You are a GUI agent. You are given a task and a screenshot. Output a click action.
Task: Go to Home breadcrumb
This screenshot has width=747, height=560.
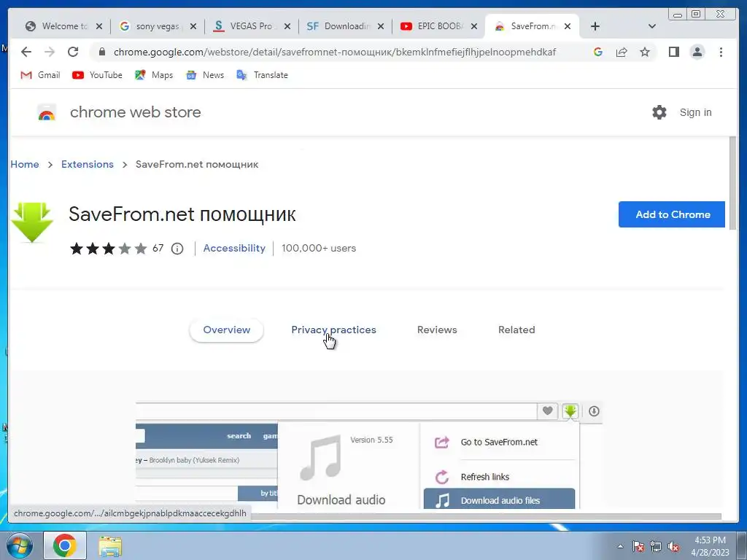coord(25,164)
